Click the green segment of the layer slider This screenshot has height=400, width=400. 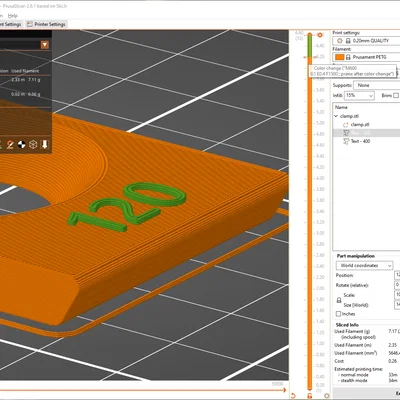point(310,46)
